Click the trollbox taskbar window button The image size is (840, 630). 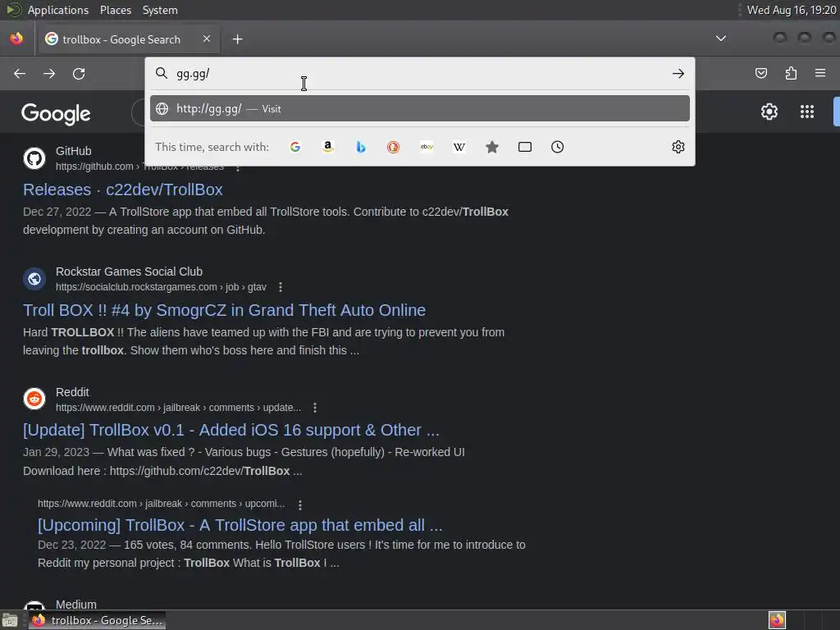point(98,620)
